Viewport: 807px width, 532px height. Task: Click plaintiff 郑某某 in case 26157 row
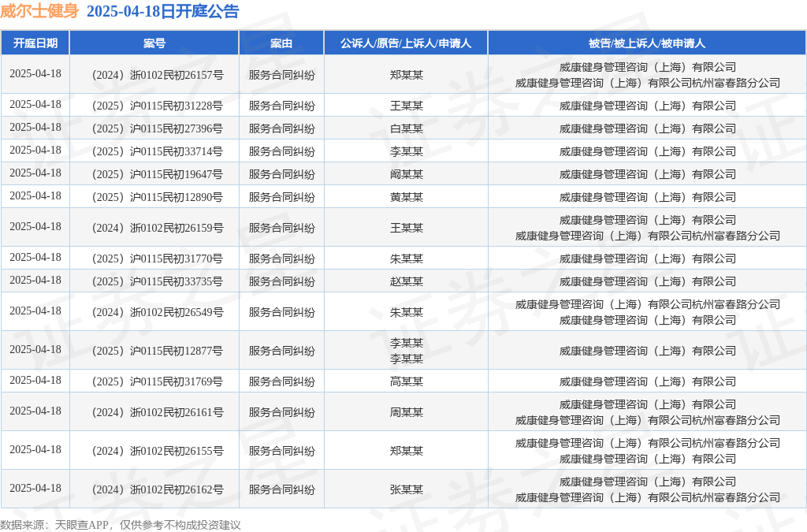coord(407,75)
